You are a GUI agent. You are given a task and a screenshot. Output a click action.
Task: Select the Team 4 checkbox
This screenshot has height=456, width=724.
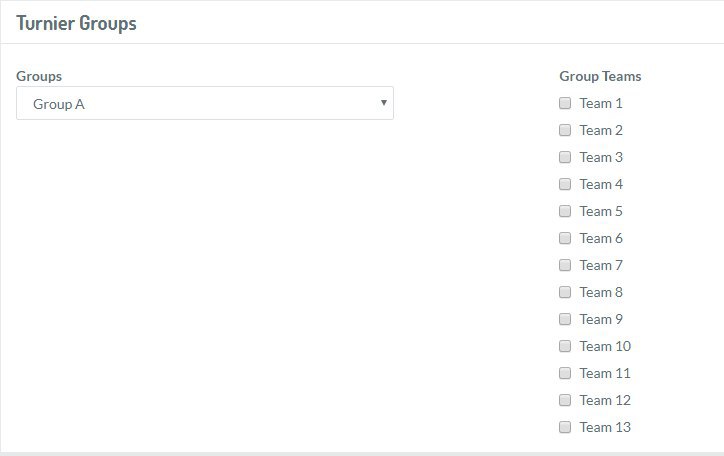(x=565, y=184)
